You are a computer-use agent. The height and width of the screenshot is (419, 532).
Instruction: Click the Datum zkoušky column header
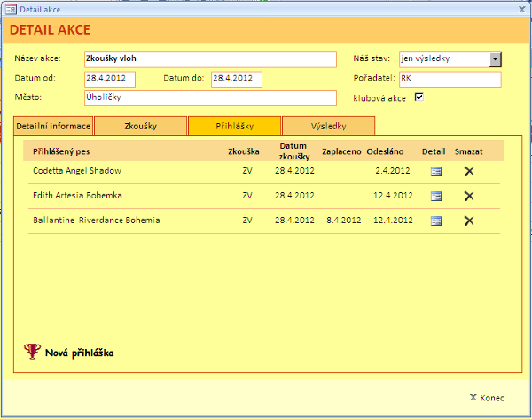293,151
